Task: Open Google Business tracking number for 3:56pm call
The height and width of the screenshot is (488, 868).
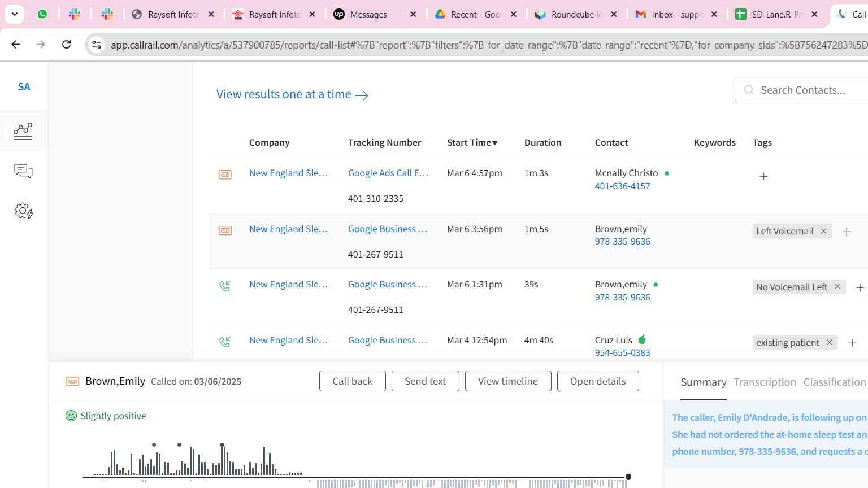Action: tap(388, 229)
